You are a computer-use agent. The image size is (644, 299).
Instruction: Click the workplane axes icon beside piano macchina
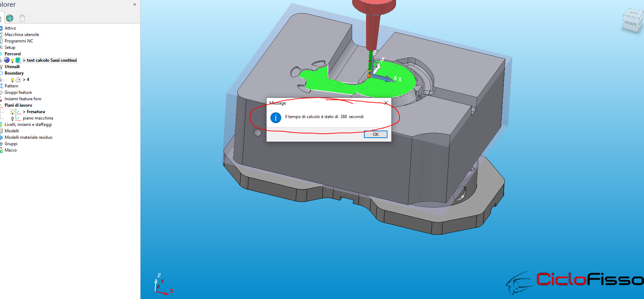tap(18, 118)
